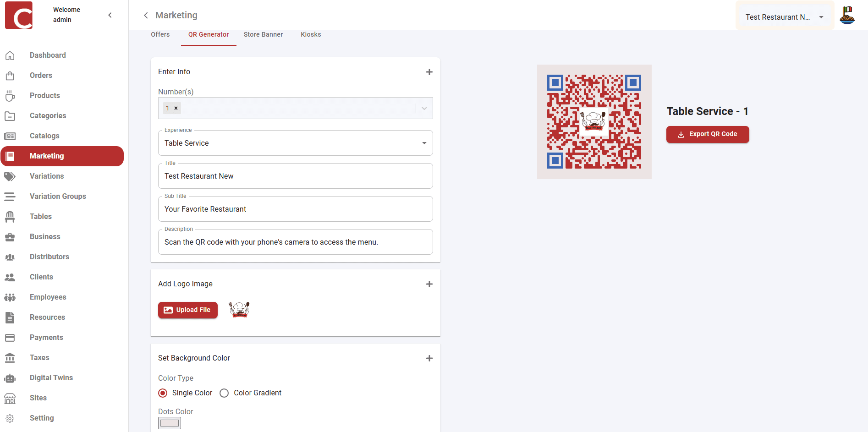This screenshot has width=868, height=432.
Task: Open the Dots Color swatch picker
Action: click(169, 423)
